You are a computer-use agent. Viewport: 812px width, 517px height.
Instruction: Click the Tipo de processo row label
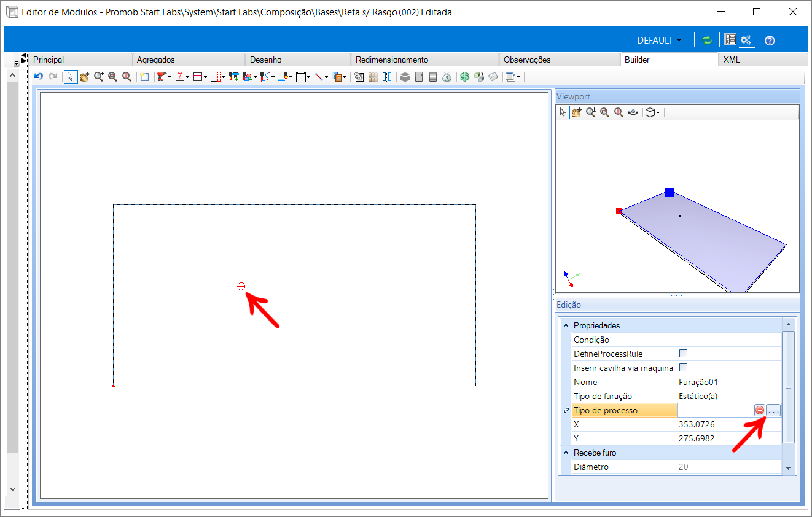click(x=624, y=410)
